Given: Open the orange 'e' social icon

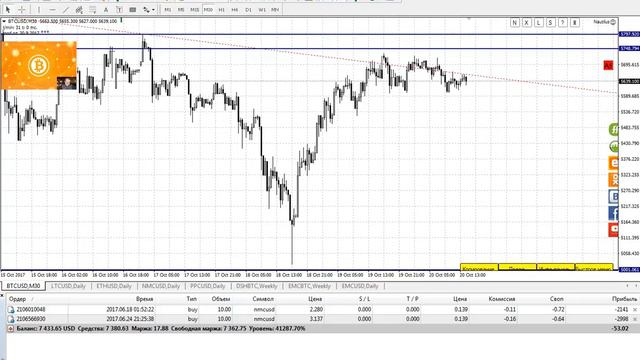Looking at the screenshot, I should pyautogui.click(x=614, y=163).
